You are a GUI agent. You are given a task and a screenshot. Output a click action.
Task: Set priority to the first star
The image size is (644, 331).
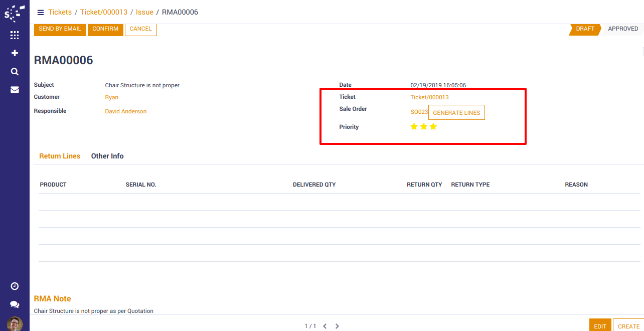point(414,127)
